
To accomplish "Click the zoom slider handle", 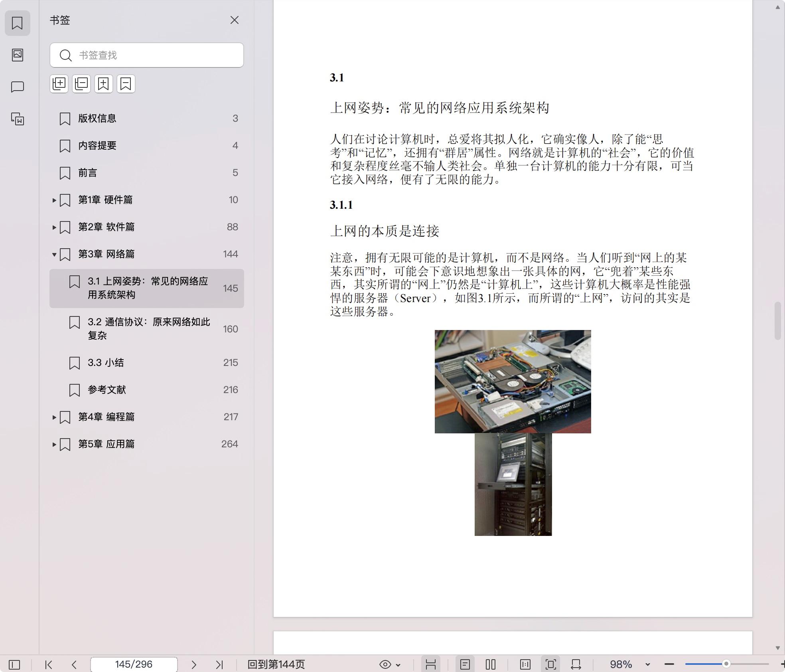I will tap(726, 664).
